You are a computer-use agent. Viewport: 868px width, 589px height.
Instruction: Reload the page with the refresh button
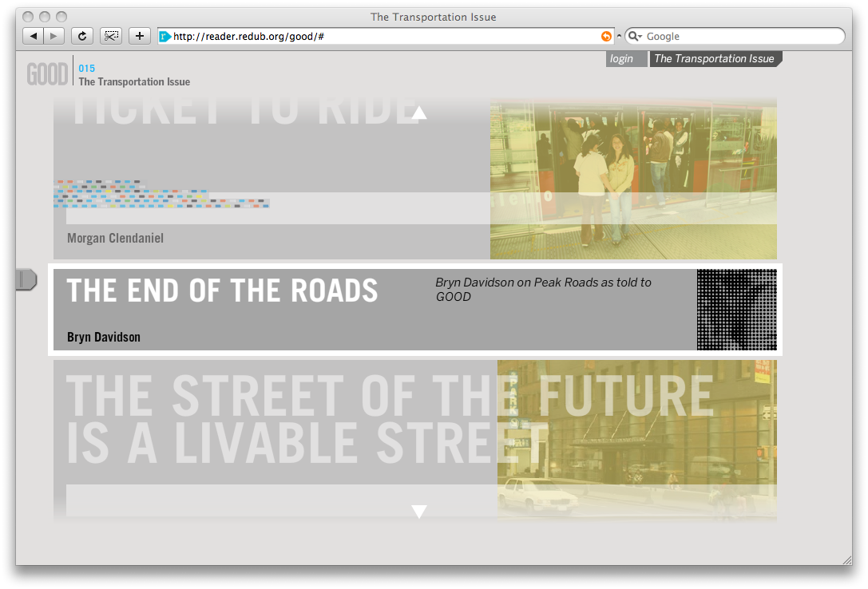(x=82, y=36)
